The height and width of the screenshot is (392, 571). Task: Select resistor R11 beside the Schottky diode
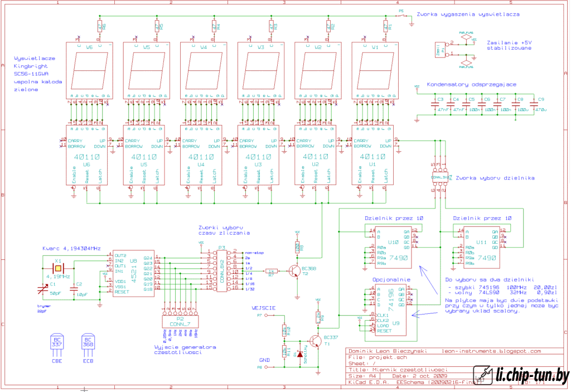(x=284, y=351)
